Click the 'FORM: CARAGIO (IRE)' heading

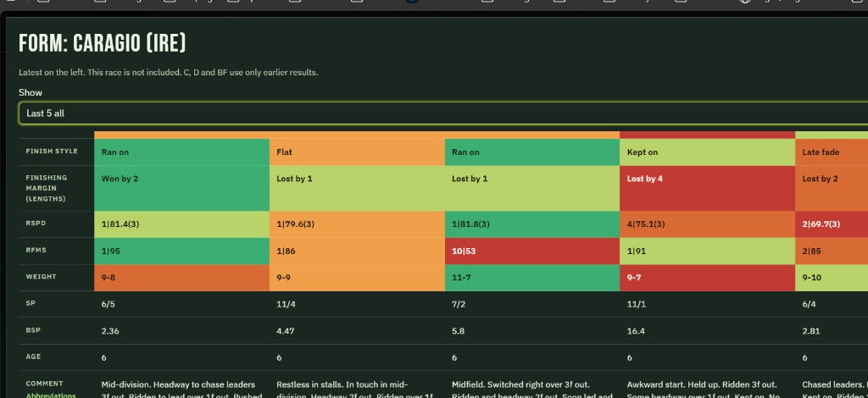click(103, 43)
